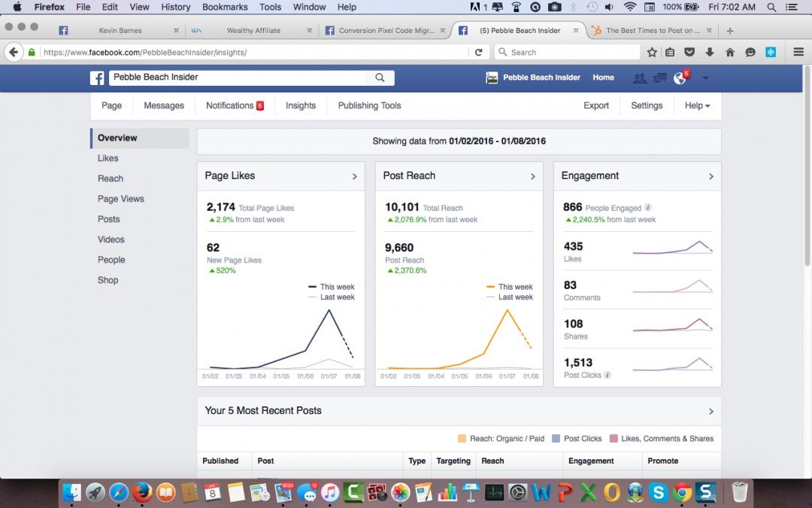This screenshot has height=508, width=812.
Task: Switch to Conversion Pixel Code tab
Action: click(x=386, y=31)
